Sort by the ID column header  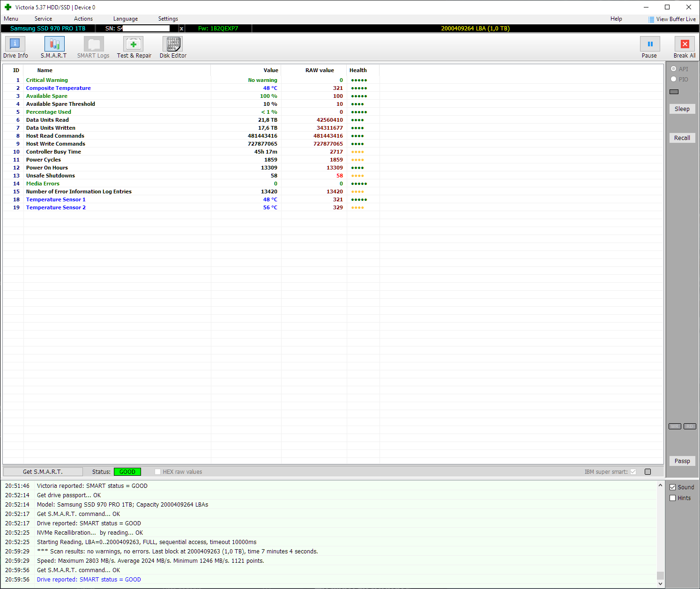tap(16, 70)
